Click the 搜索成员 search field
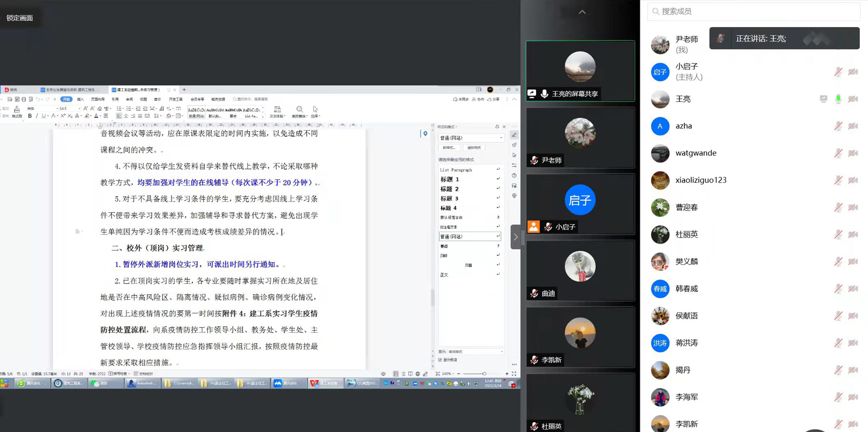This screenshot has height=432, width=868. coord(753,11)
